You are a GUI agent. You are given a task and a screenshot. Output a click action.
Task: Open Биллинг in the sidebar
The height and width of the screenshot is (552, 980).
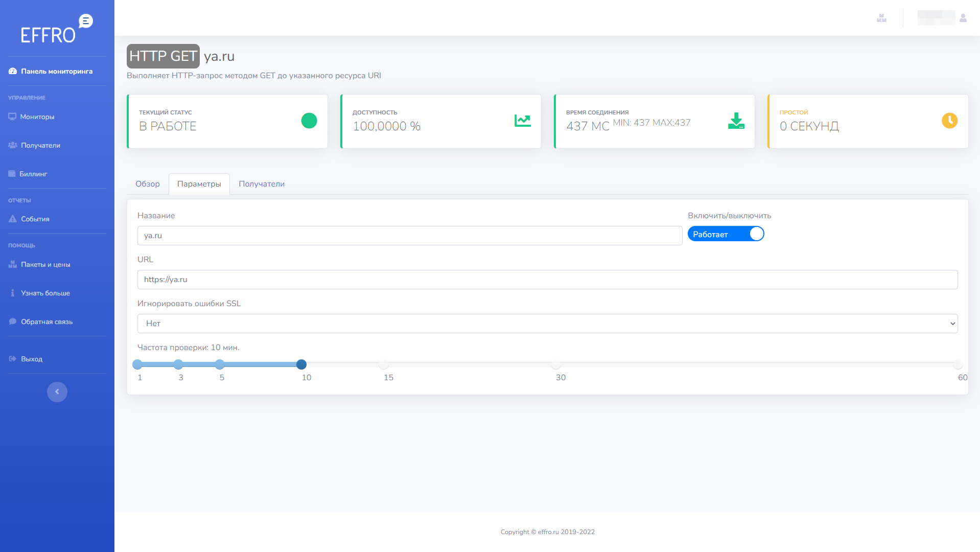[x=33, y=174]
